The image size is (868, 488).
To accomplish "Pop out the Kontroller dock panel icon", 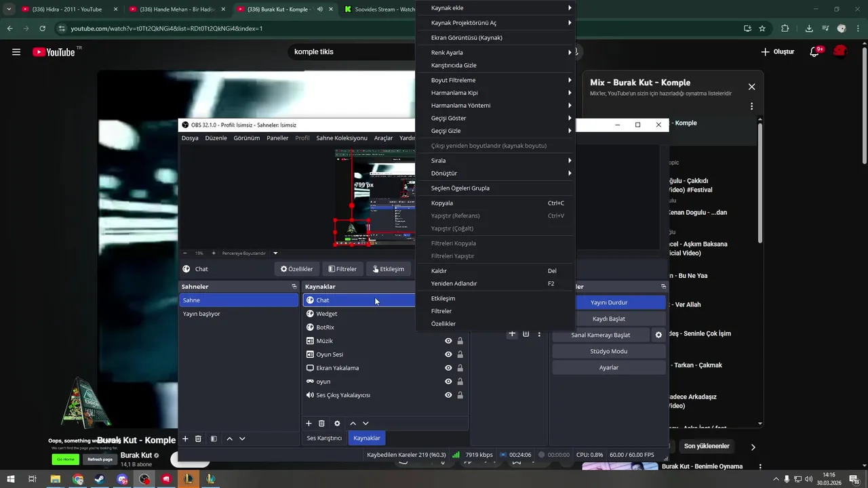I will click(x=663, y=287).
